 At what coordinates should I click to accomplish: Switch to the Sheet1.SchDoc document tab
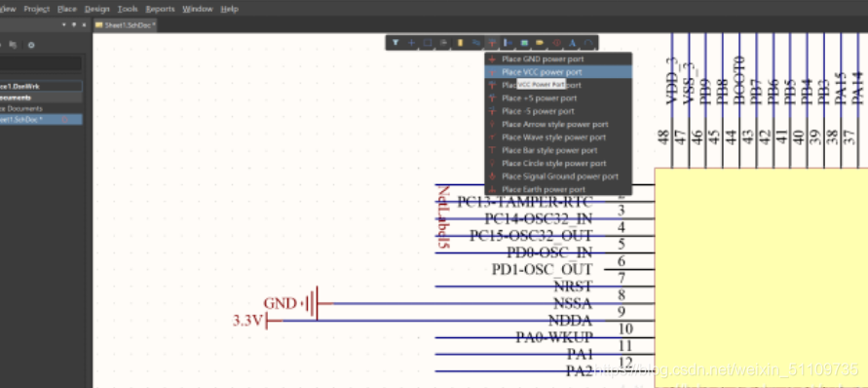pos(125,25)
